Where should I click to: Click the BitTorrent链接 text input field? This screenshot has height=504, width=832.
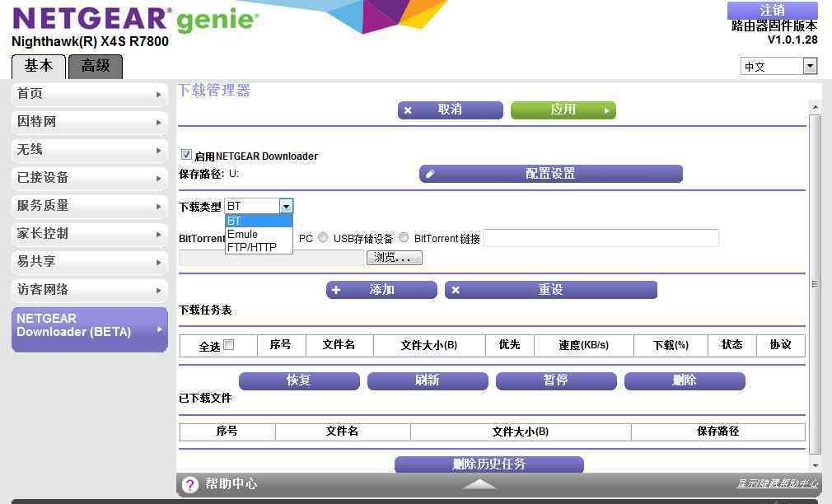[601, 238]
